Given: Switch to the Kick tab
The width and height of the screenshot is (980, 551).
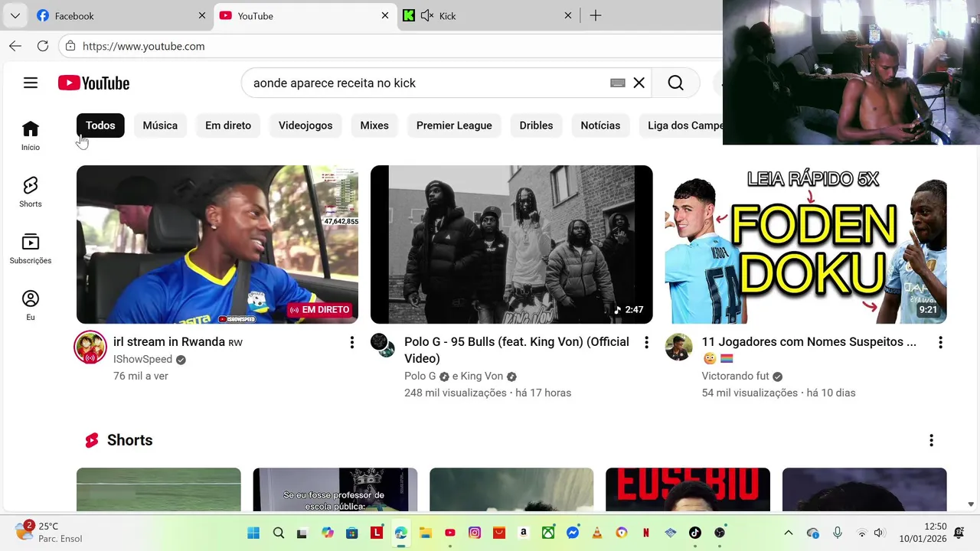Looking at the screenshot, I should [x=488, y=15].
